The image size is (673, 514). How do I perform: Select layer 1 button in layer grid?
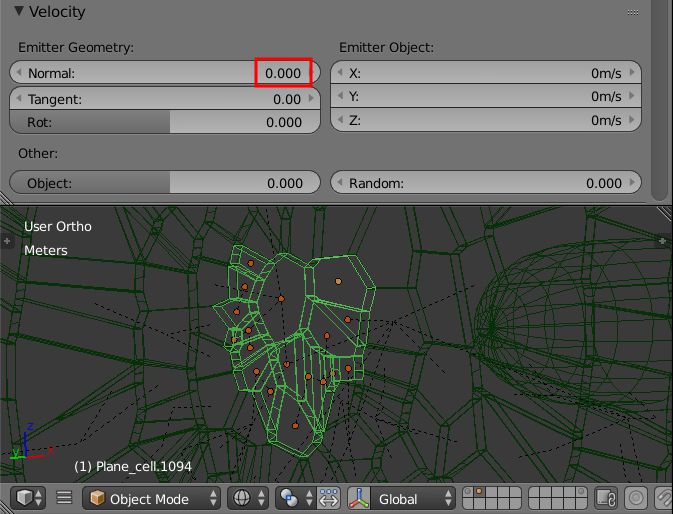[x=468, y=492]
